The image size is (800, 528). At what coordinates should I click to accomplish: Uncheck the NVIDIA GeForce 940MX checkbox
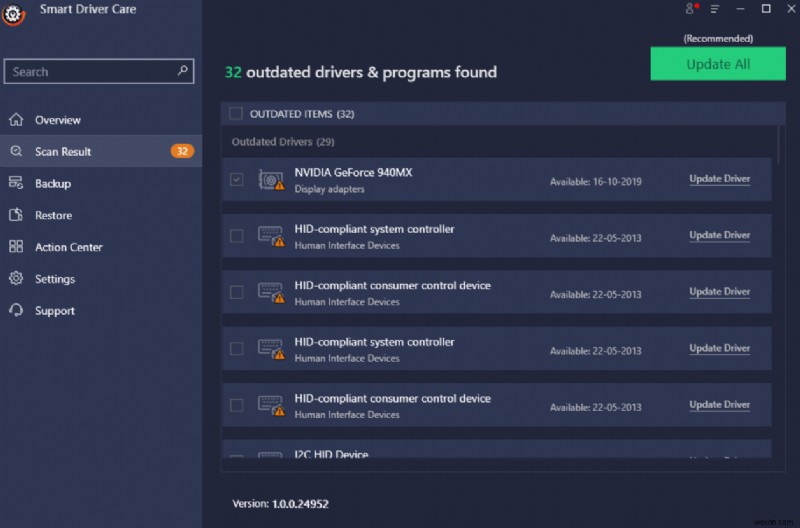click(236, 180)
